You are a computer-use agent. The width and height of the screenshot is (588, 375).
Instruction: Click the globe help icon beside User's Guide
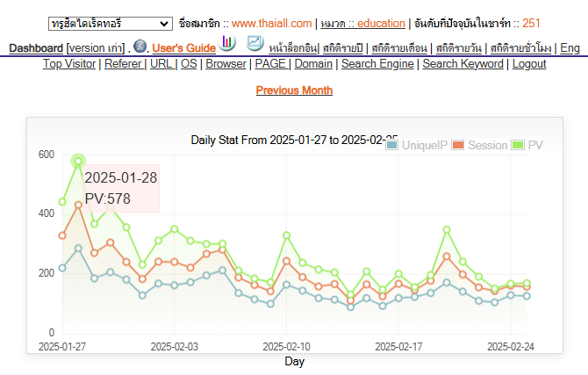[x=140, y=46]
